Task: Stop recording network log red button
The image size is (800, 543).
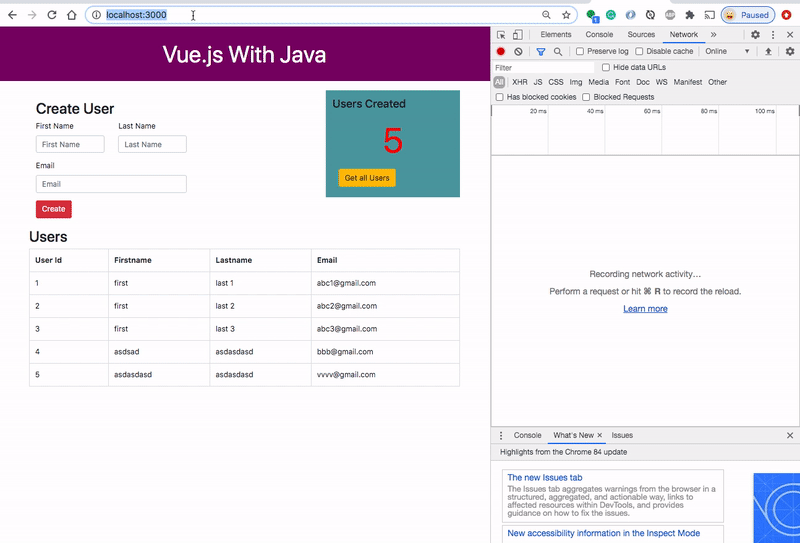Action: (501, 52)
